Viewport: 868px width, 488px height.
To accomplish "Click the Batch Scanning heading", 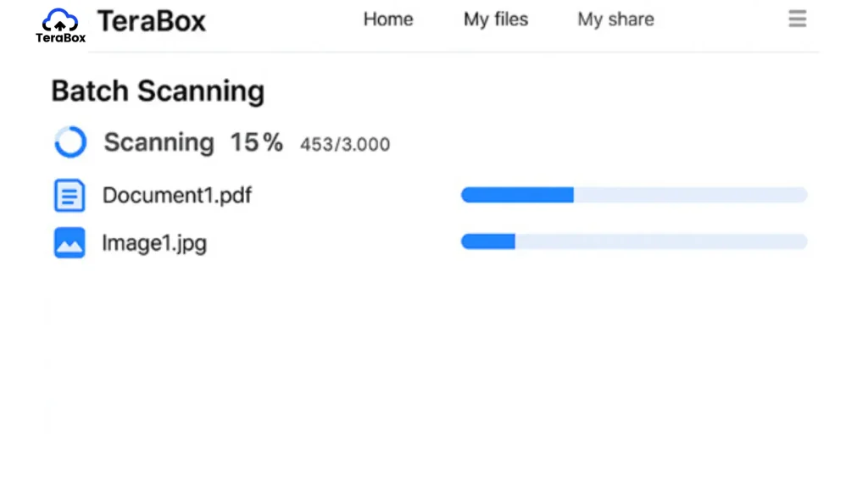I will [158, 91].
